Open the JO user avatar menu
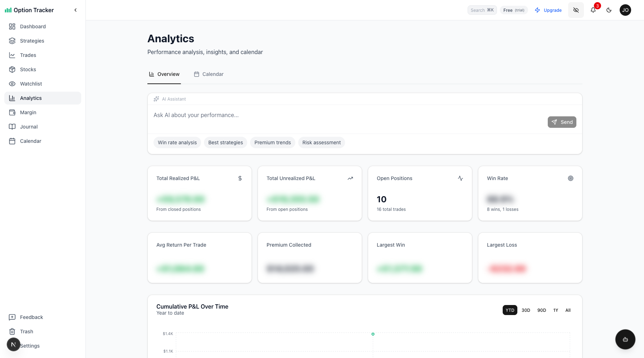The image size is (644, 358). 625,10
